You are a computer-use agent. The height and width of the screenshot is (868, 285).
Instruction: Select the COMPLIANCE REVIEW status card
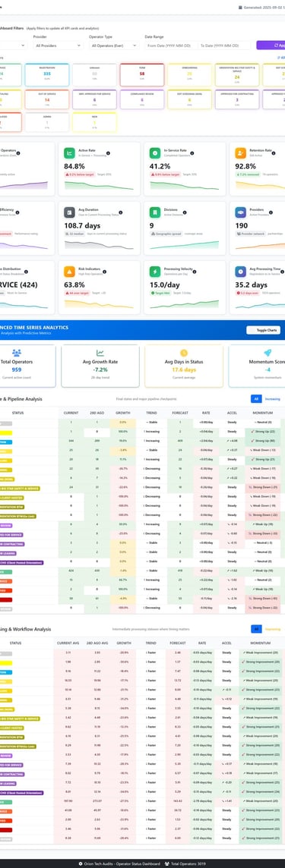pos(142,99)
